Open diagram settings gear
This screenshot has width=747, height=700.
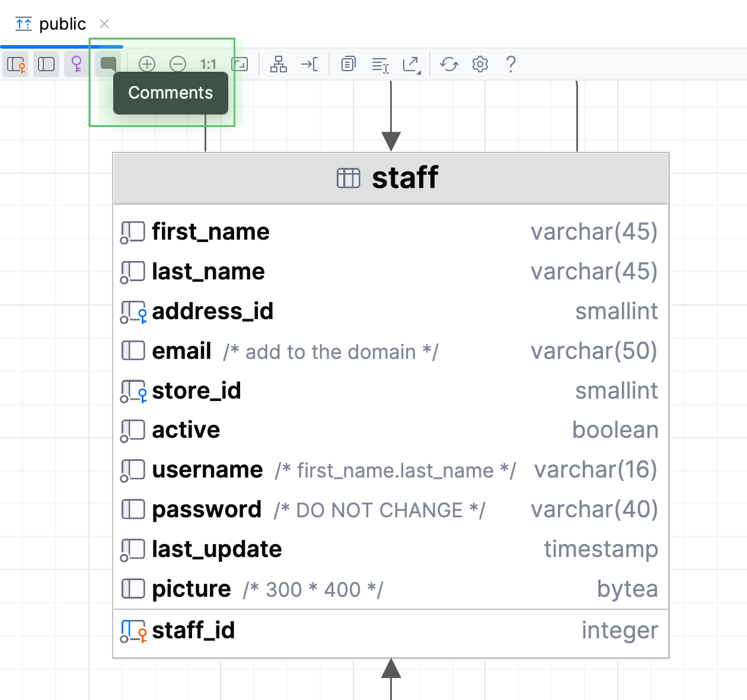(480, 64)
